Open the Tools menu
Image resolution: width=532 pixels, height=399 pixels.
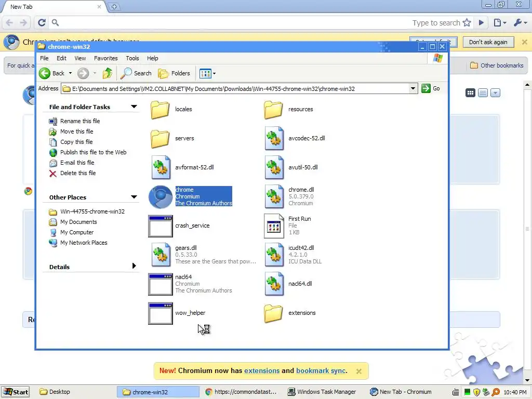[x=132, y=58]
